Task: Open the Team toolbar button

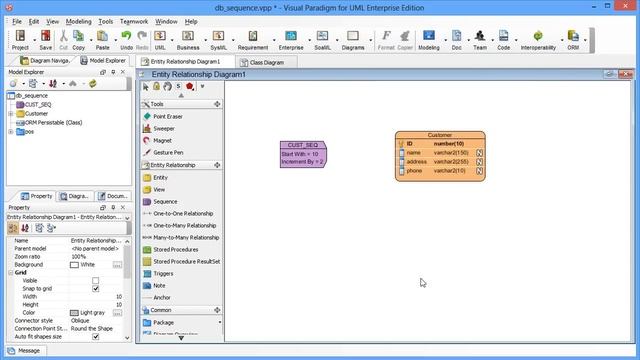Action: pyautogui.click(x=480, y=40)
